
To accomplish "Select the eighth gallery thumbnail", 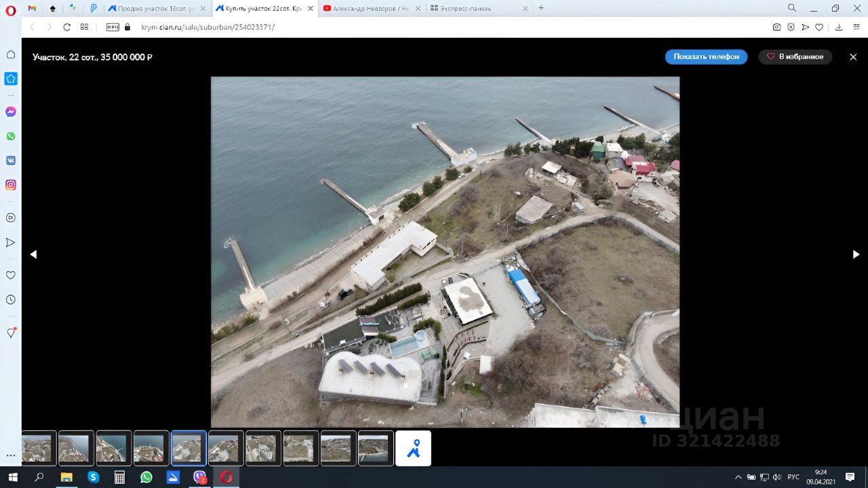I will tap(300, 448).
